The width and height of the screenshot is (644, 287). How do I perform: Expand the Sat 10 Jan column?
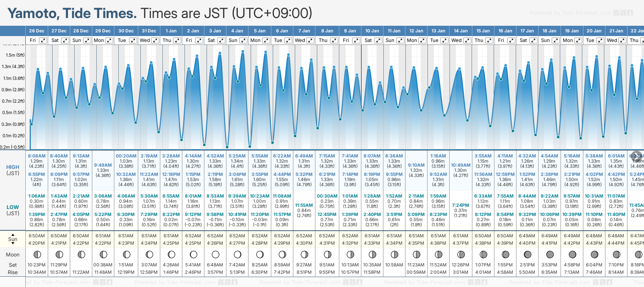tap(378, 40)
